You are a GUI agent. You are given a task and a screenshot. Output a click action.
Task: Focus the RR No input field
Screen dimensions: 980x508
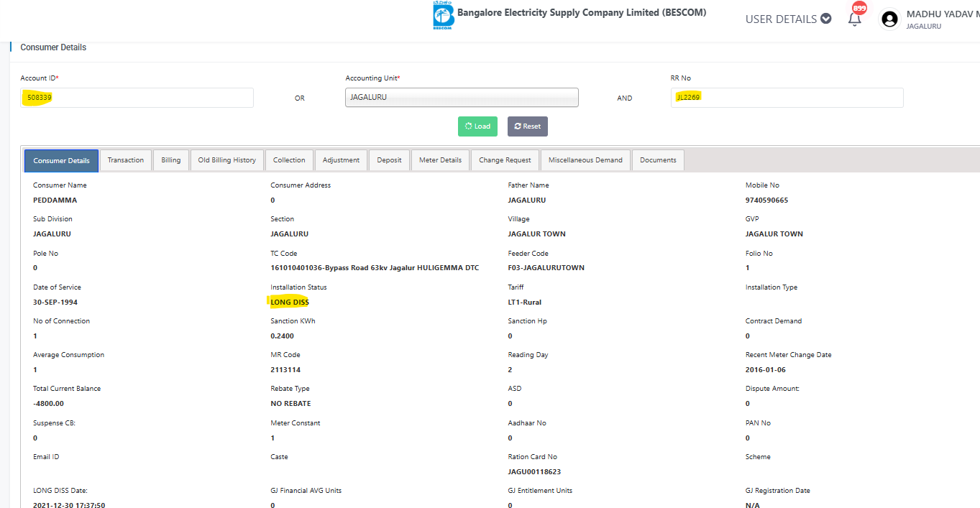[x=787, y=98]
